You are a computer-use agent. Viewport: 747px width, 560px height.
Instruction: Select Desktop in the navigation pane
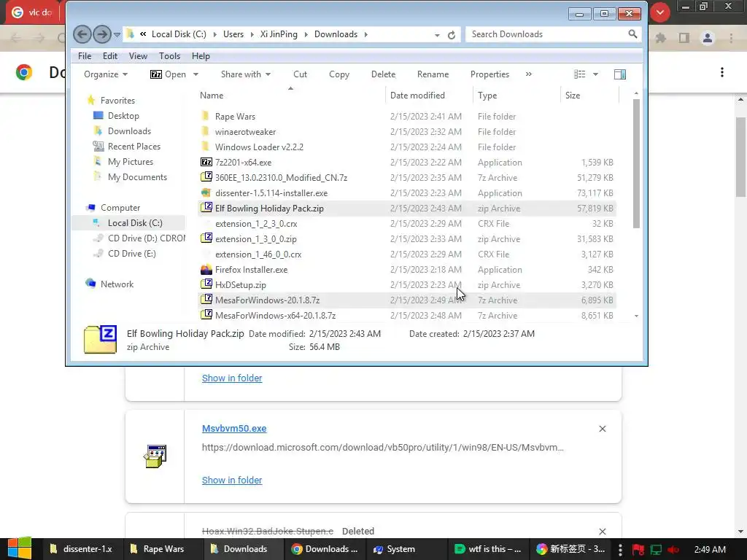pyautogui.click(x=123, y=116)
